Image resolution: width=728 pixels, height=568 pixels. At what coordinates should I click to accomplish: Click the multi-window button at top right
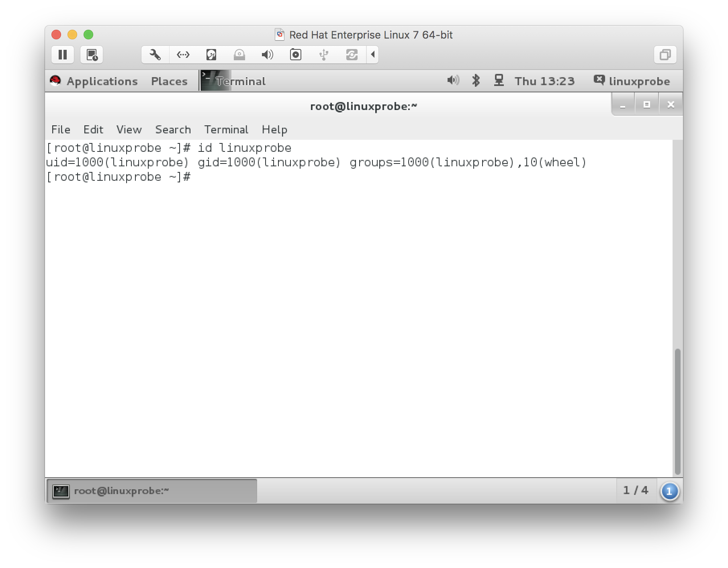coord(665,55)
